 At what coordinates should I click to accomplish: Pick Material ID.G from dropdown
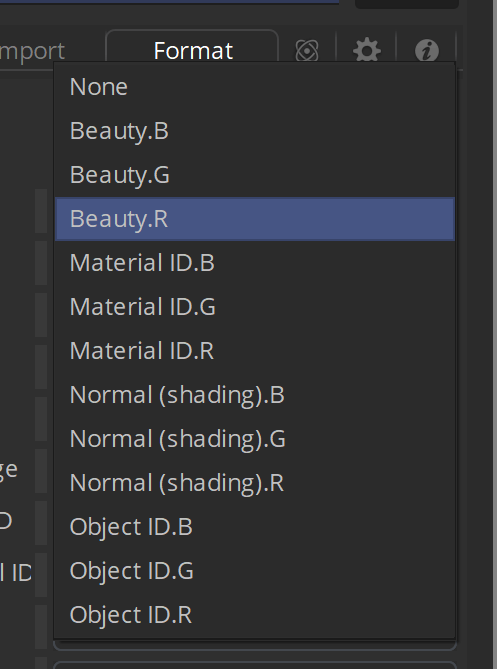[255, 307]
